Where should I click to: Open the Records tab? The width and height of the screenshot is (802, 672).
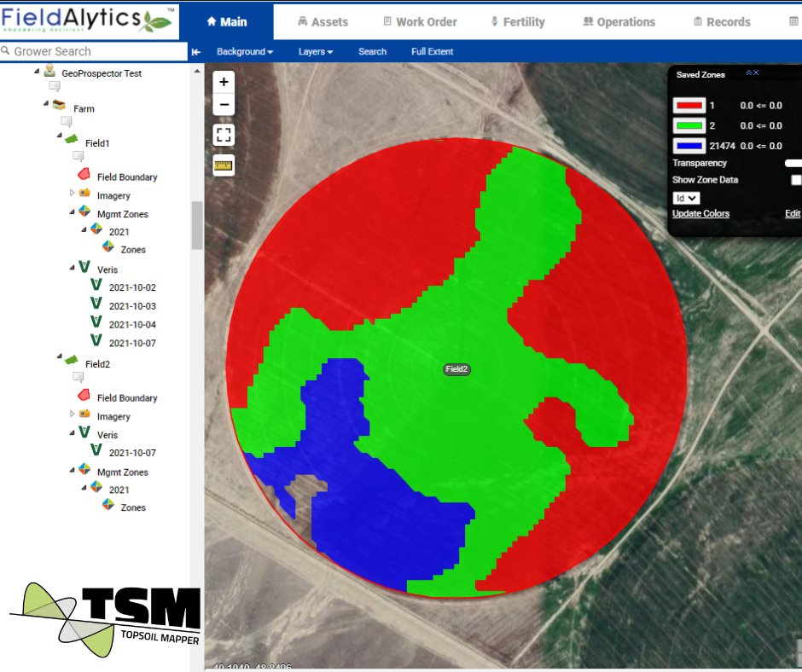tap(722, 22)
